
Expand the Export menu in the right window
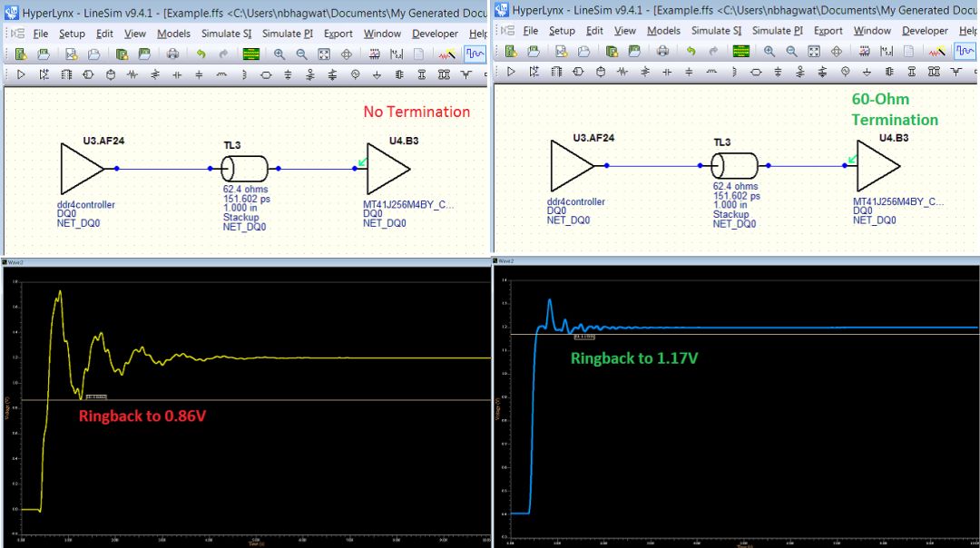(828, 31)
